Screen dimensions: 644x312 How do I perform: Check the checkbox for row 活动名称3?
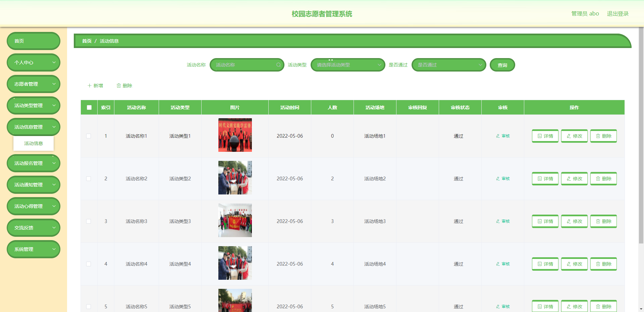coord(89,221)
